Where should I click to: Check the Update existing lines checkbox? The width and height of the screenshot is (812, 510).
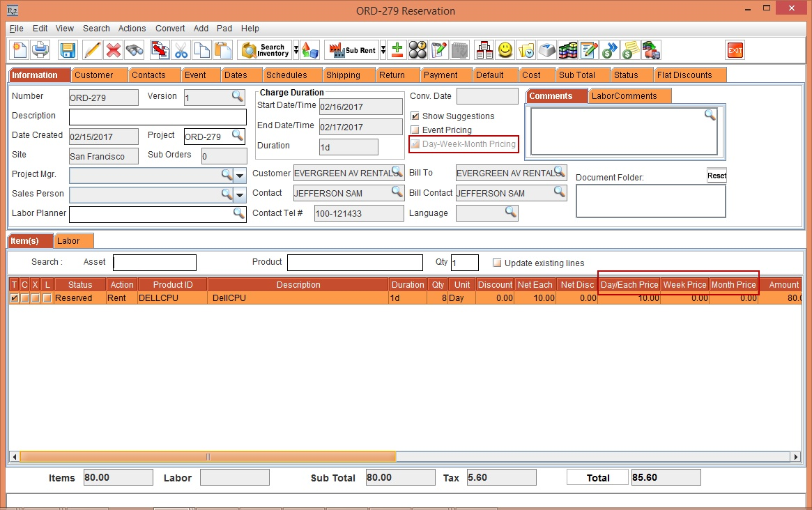(497, 263)
